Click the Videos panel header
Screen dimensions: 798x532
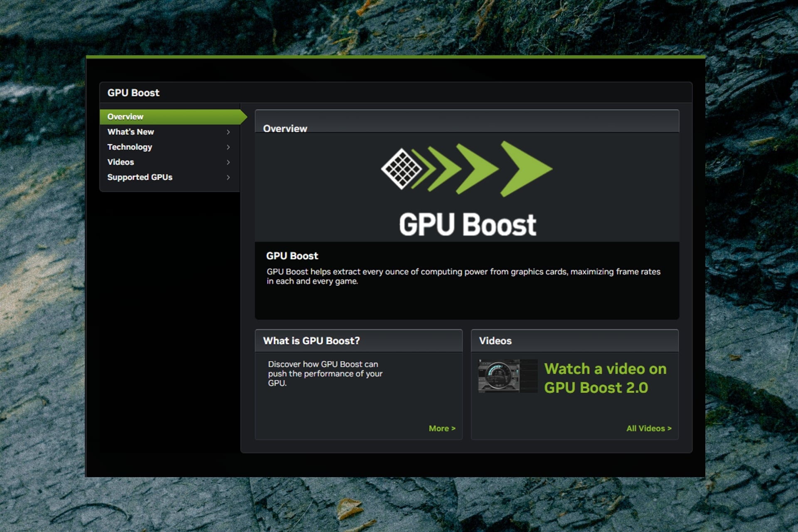[495, 340]
